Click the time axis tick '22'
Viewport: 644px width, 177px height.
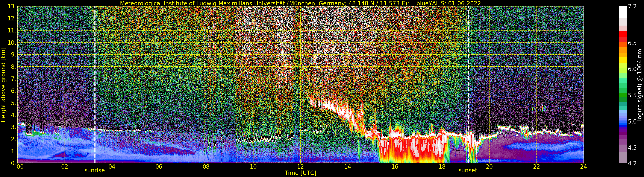pyautogui.click(x=536, y=167)
